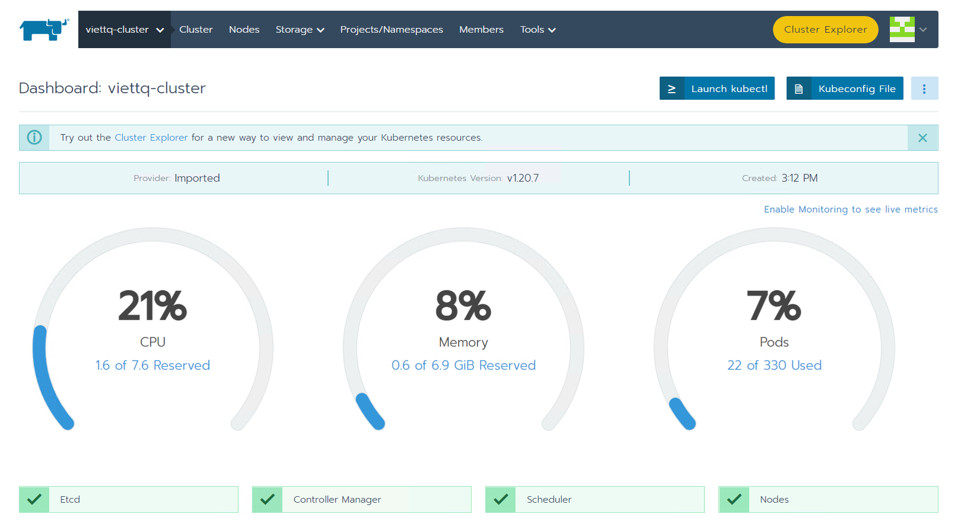Screen dimensions: 980x530
Task: Click the document icon on Kubeconfig File
Action: (799, 89)
